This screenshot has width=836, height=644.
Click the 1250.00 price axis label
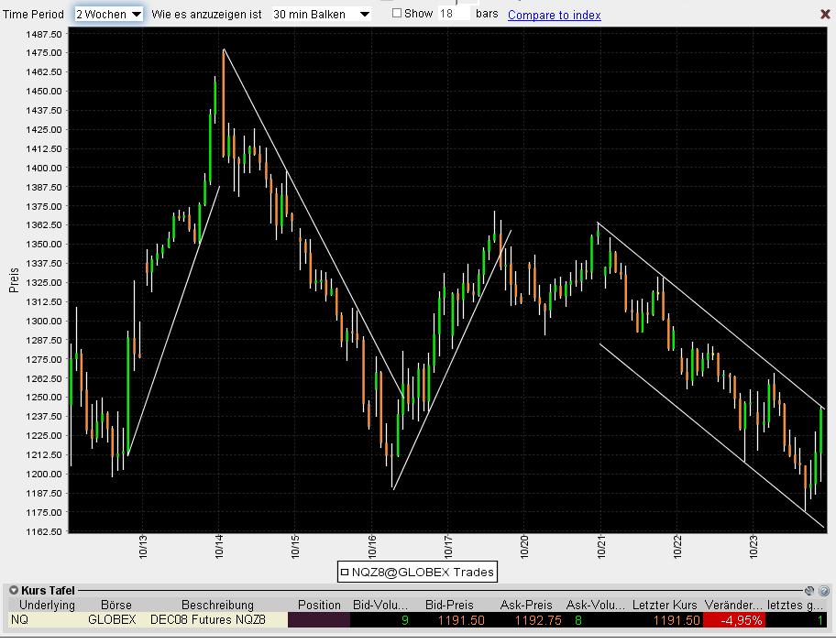tap(44, 397)
